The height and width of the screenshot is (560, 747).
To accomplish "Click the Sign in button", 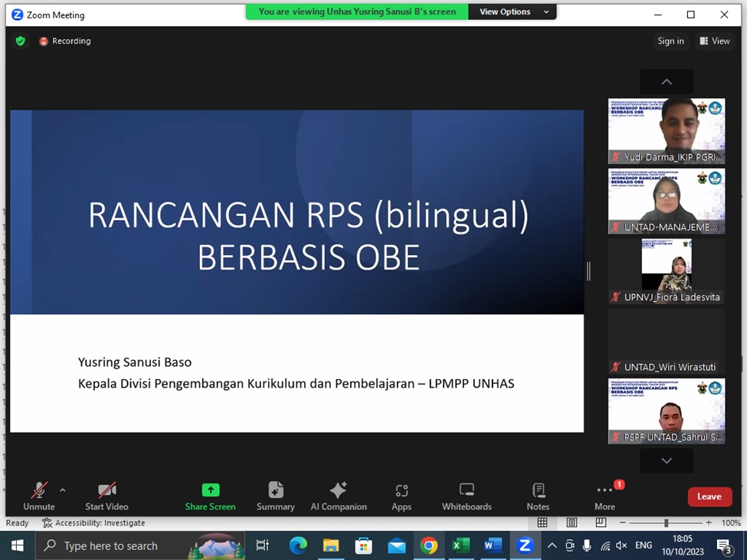I will click(x=670, y=41).
